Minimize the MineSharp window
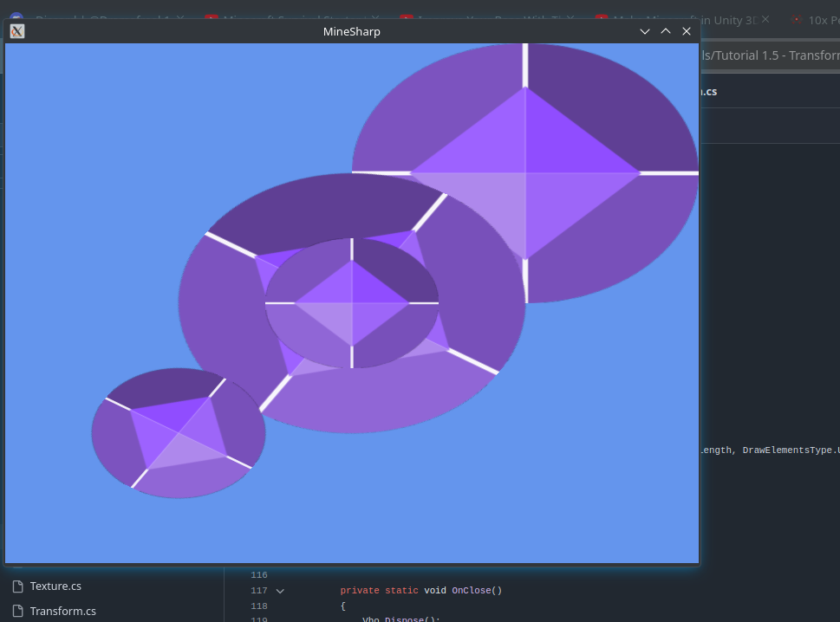The height and width of the screenshot is (622, 840). point(645,31)
